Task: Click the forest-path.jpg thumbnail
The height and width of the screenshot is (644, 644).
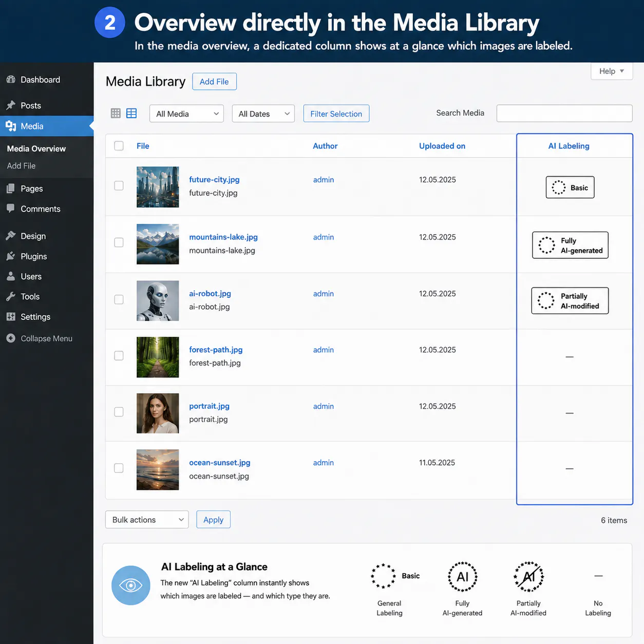Action: (x=158, y=357)
